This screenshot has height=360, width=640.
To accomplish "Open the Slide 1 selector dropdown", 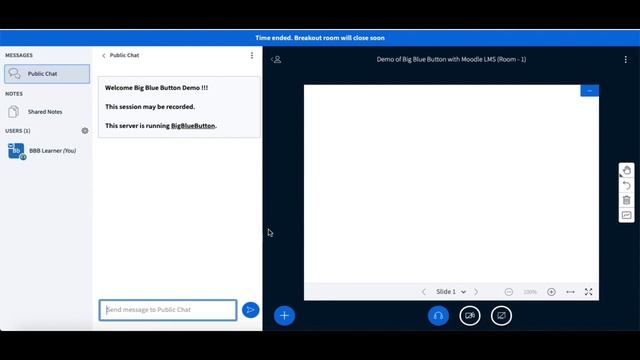I will (451, 292).
